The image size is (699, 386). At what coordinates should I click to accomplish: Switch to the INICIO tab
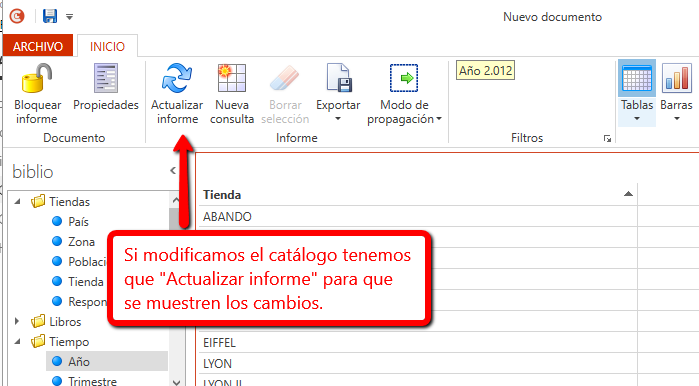(x=107, y=46)
